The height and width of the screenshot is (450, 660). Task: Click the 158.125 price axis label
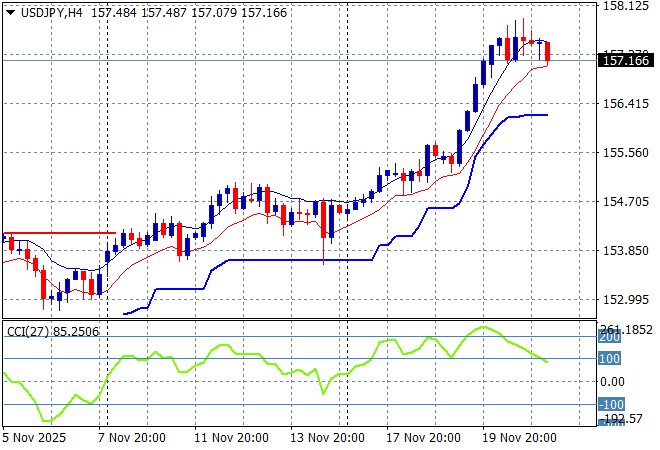click(626, 6)
